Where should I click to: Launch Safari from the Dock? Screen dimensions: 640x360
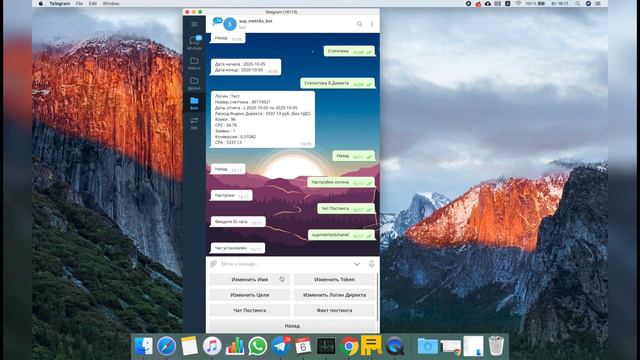pyautogui.click(x=166, y=346)
